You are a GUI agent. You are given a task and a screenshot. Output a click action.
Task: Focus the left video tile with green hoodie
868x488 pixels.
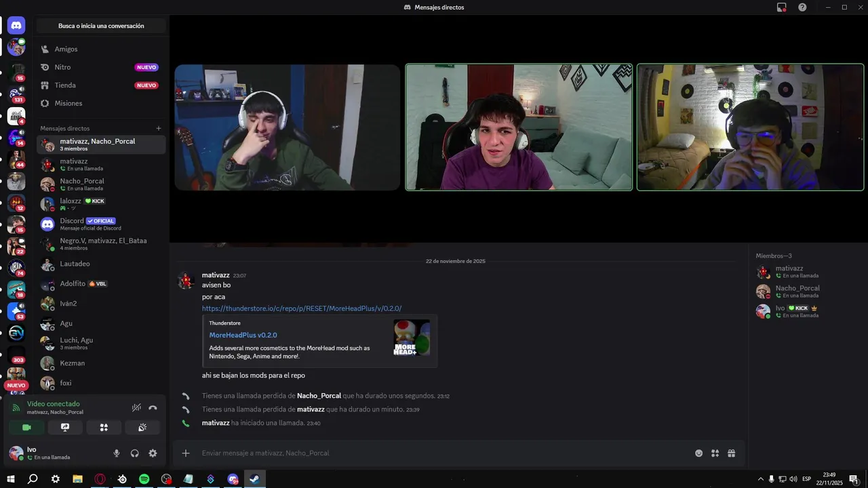pyautogui.click(x=288, y=127)
